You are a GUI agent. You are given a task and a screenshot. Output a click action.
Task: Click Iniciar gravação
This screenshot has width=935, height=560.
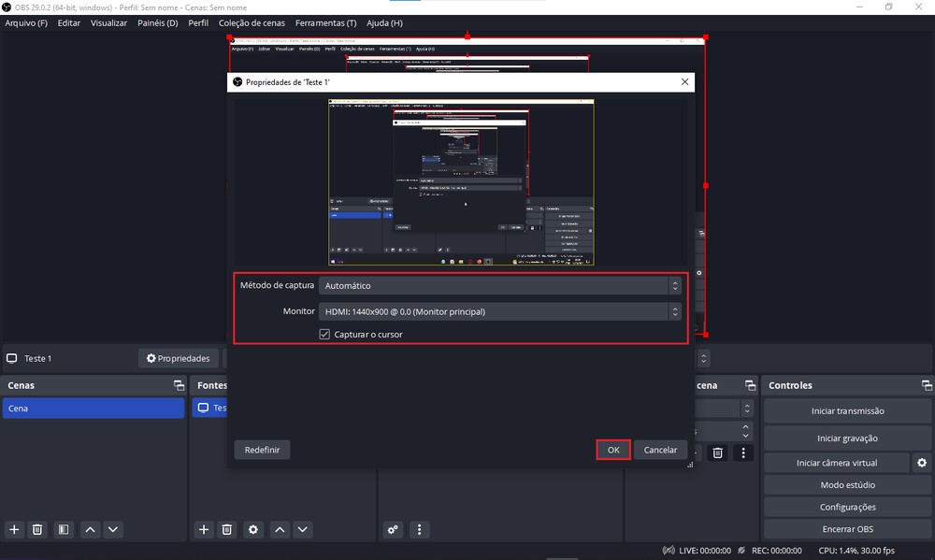coord(847,438)
